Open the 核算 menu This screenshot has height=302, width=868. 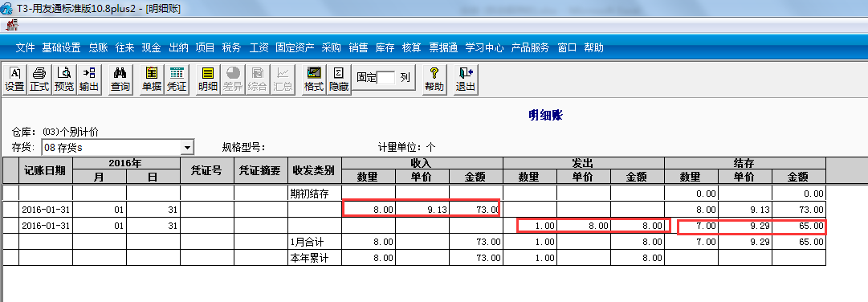click(411, 48)
